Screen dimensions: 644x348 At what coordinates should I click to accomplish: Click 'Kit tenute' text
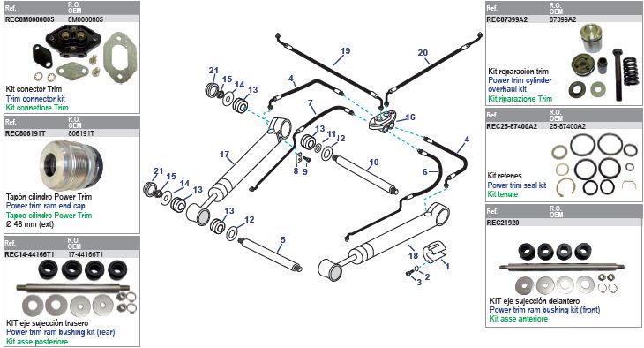pos(503,194)
